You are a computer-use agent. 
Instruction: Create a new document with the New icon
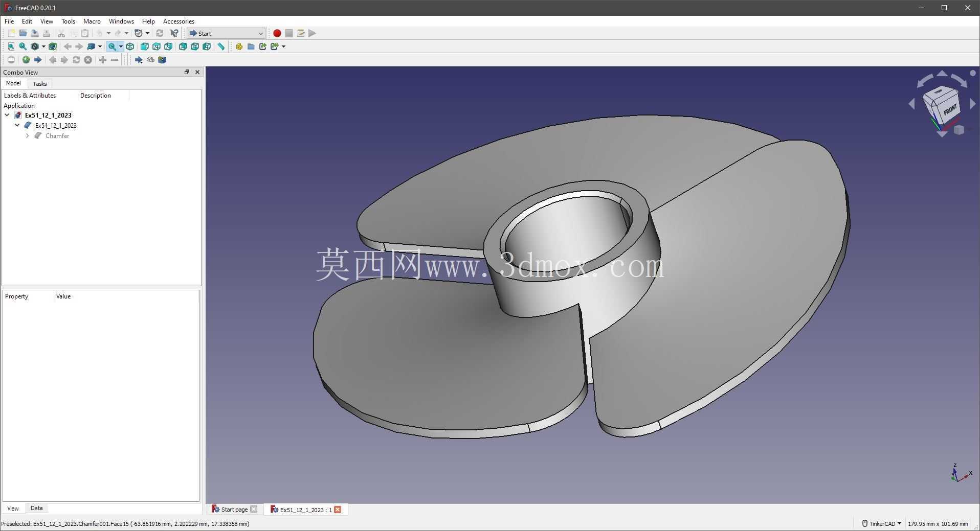click(x=11, y=33)
